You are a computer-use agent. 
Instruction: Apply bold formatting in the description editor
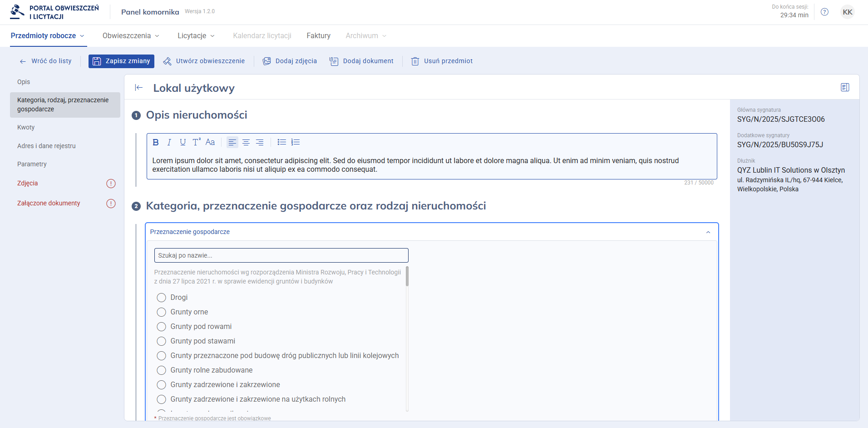click(156, 142)
